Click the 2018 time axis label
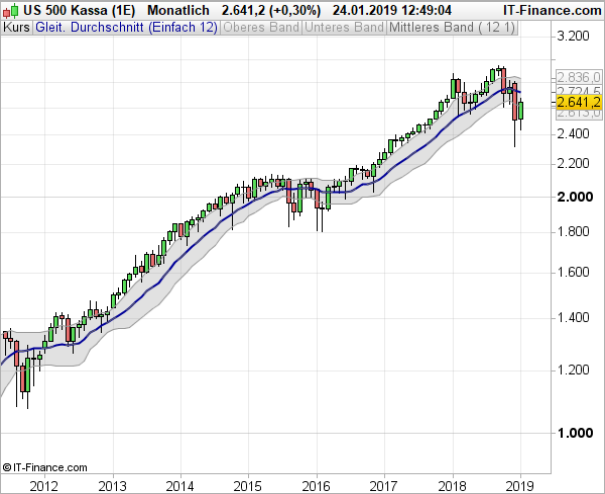Image resolution: width=605 pixels, height=494 pixels. click(453, 486)
